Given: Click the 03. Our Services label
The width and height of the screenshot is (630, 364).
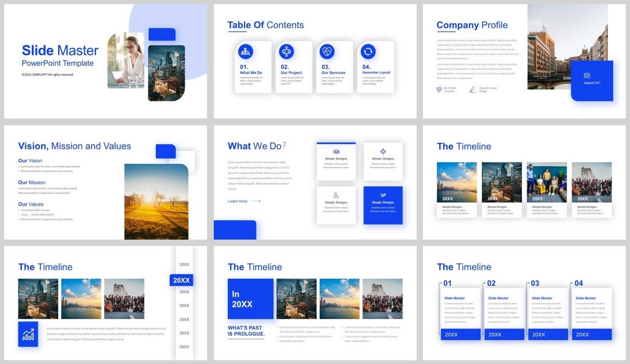Looking at the screenshot, I should (333, 69).
